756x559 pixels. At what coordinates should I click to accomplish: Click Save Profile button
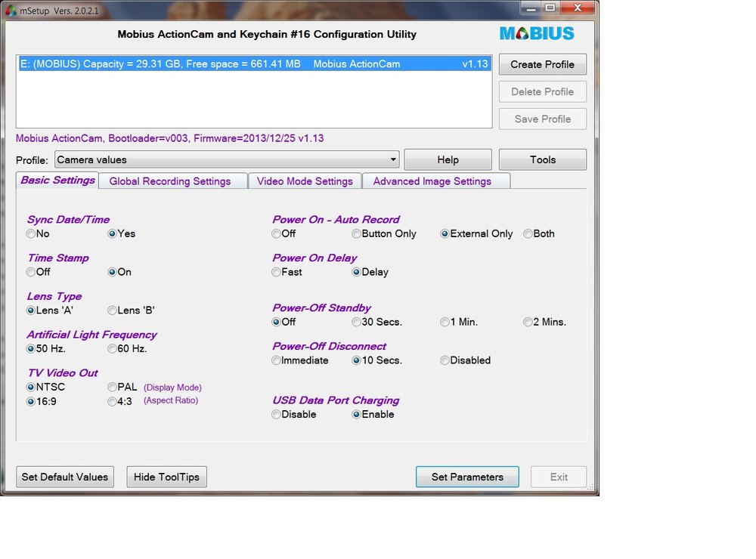point(542,119)
